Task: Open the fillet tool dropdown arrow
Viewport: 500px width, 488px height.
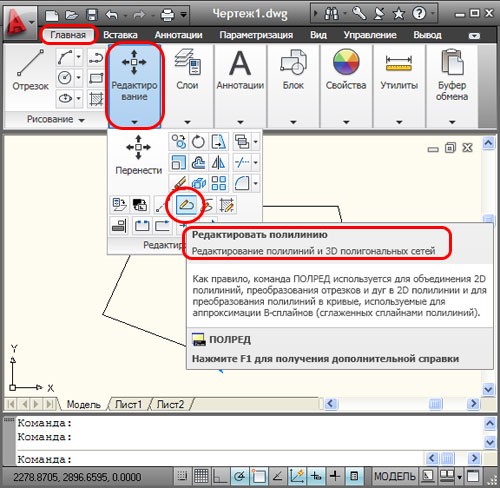Action: [x=256, y=183]
